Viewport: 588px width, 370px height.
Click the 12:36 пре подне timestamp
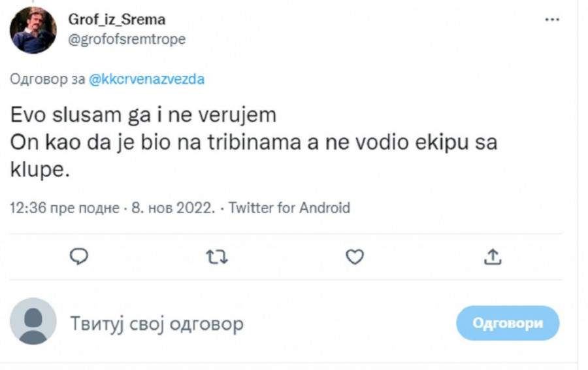point(65,208)
